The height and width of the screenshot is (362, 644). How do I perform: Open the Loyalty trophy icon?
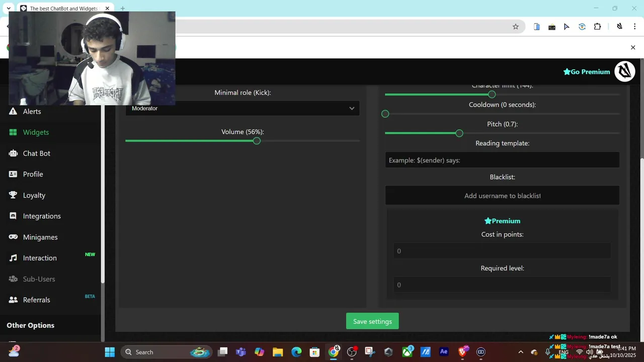(x=13, y=195)
